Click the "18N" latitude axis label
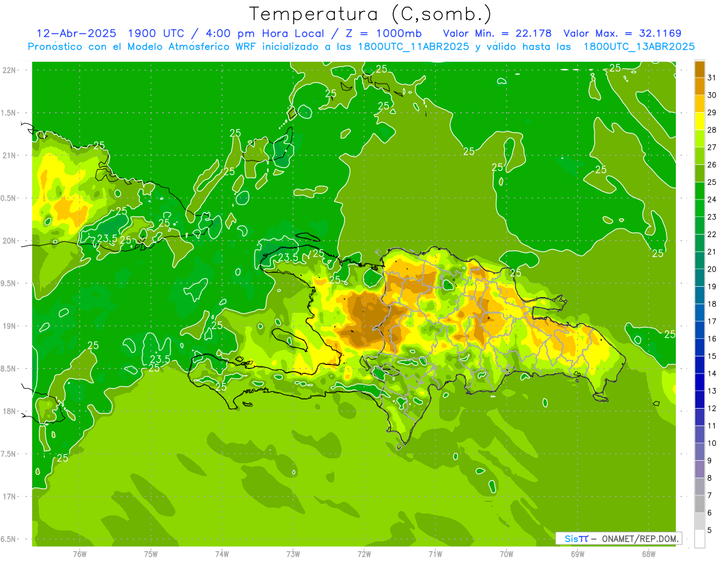 click(10, 412)
